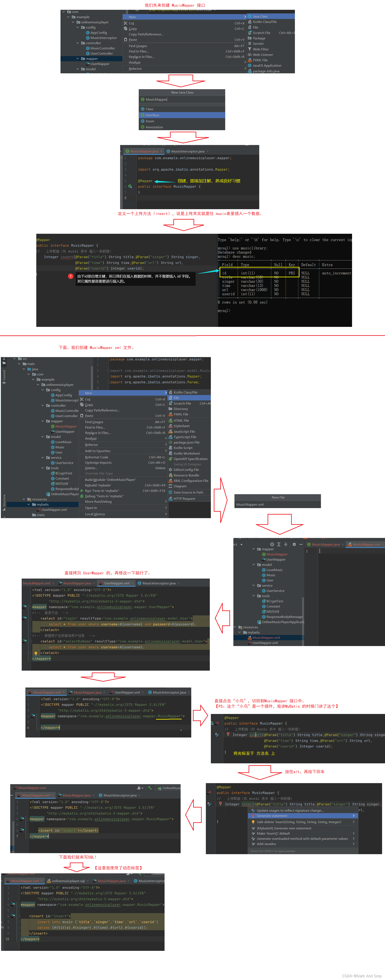This screenshot has width=385, height=980.
Task: Click the 'auto_increment' cell in mysql output
Action: click(337, 273)
